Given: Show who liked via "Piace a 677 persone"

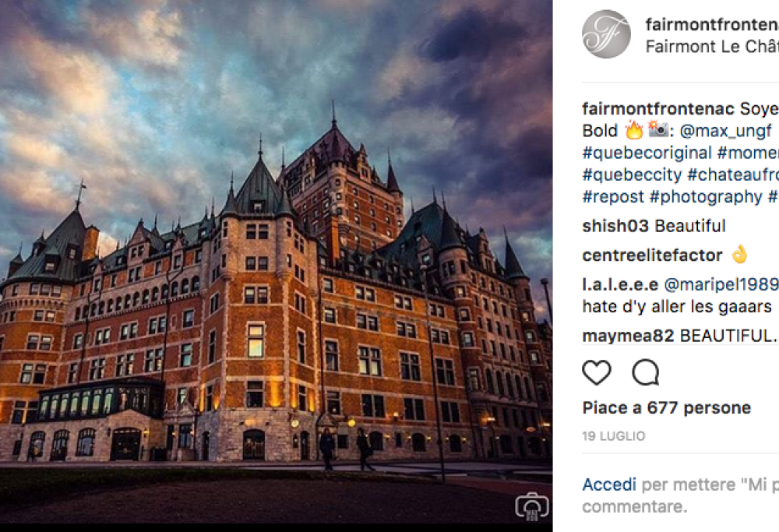Looking at the screenshot, I should point(666,408).
